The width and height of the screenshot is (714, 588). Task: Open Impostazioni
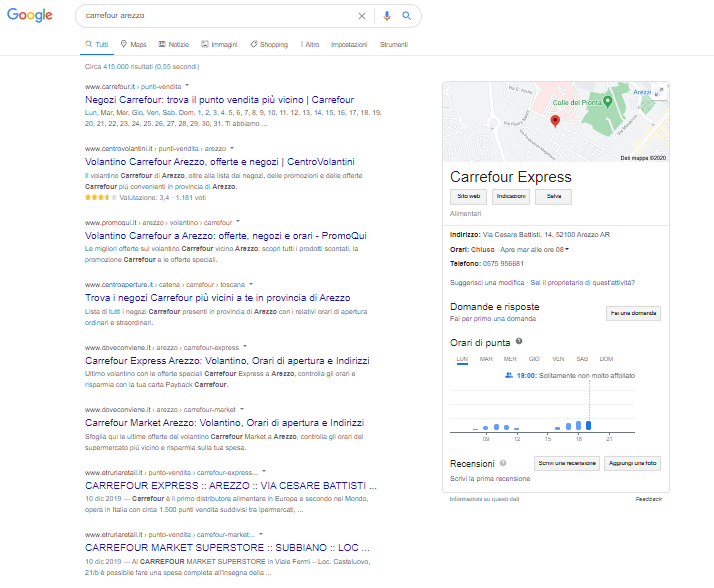349,44
